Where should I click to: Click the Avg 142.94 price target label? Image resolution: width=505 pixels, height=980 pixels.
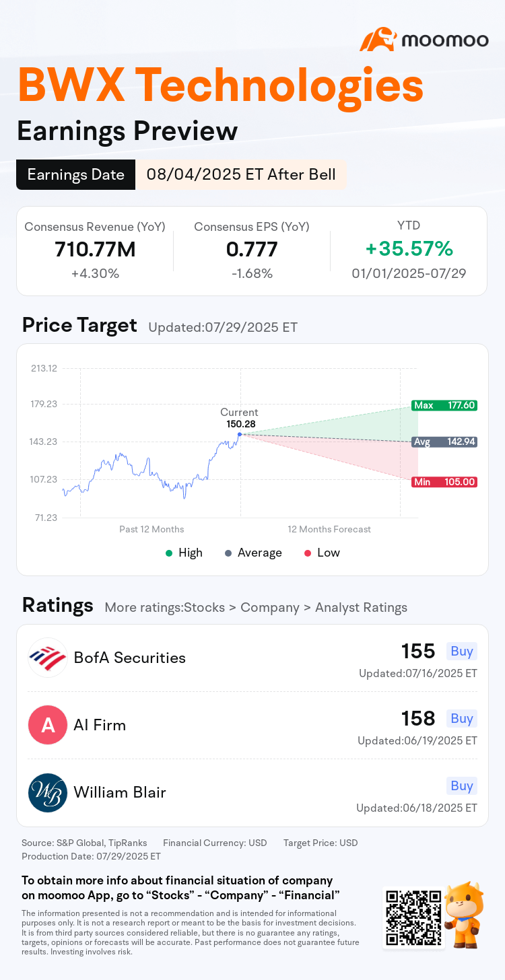[x=444, y=442]
